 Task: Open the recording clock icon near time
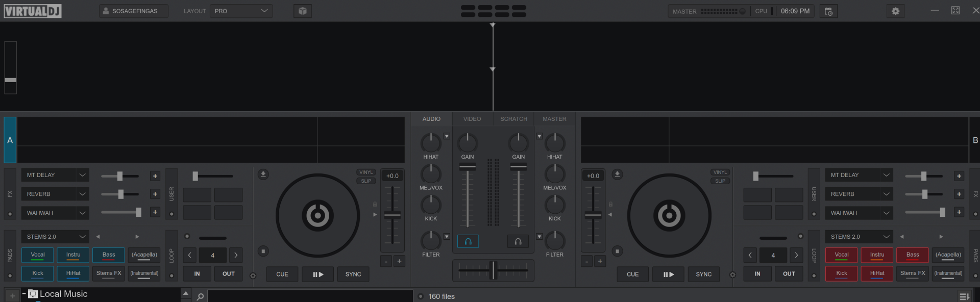(x=828, y=11)
